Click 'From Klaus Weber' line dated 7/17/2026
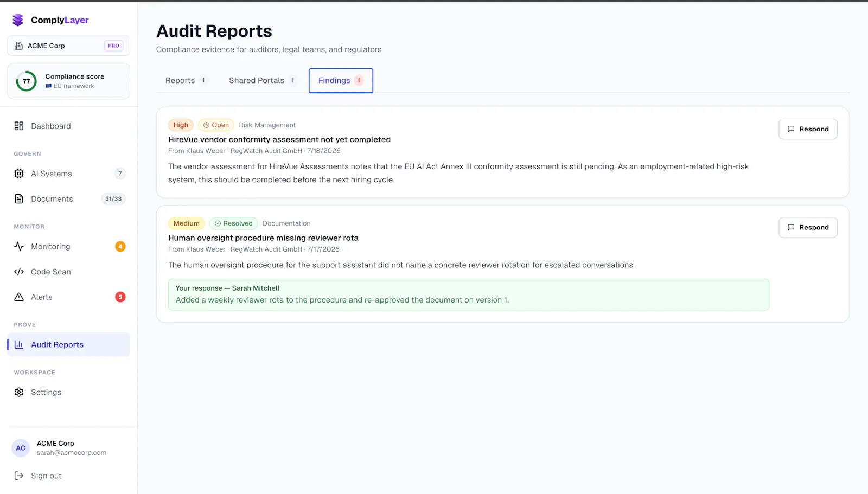The width and height of the screenshot is (868, 494). (254, 249)
